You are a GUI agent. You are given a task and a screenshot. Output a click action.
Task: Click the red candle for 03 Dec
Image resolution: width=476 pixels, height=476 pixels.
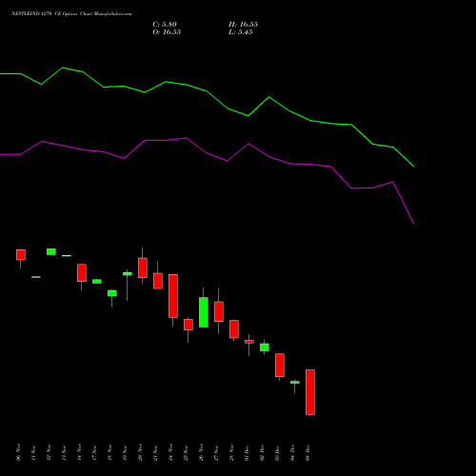pos(280,366)
